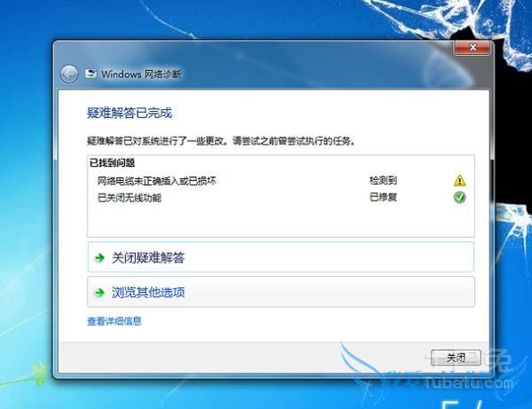Click the green arrow beside 浏览其他选项
The height and width of the screenshot is (409, 532).
point(99,292)
